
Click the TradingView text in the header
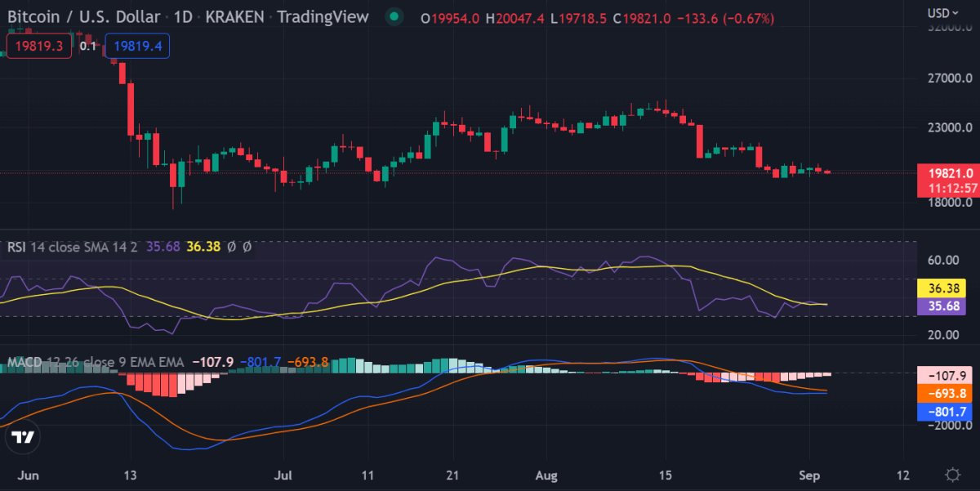323,16
